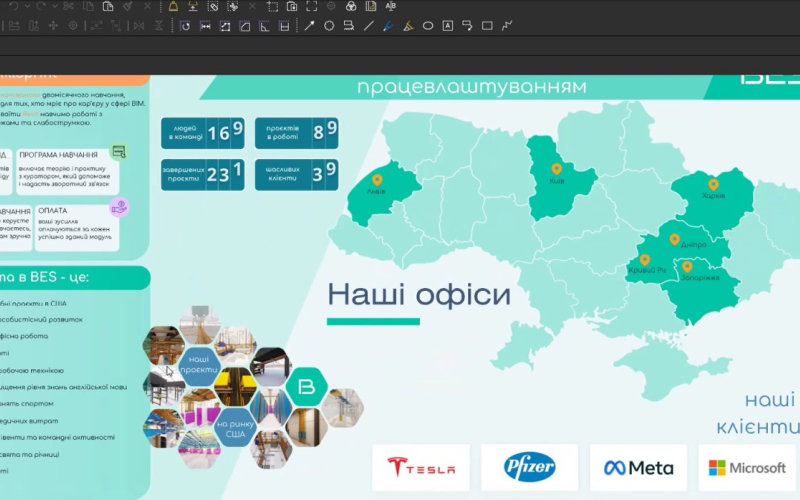
Task: Select the A|B text icon
Action: pos(391,6)
